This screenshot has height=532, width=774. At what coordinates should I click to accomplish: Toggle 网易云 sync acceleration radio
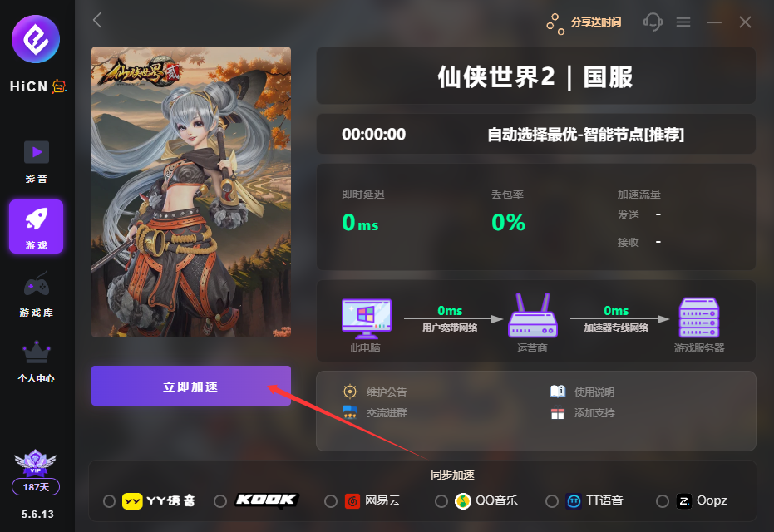click(x=331, y=501)
